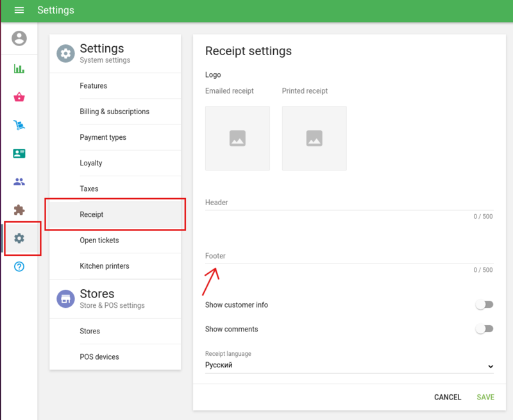Enable the Show customer info toggle

[x=484, y=305]
